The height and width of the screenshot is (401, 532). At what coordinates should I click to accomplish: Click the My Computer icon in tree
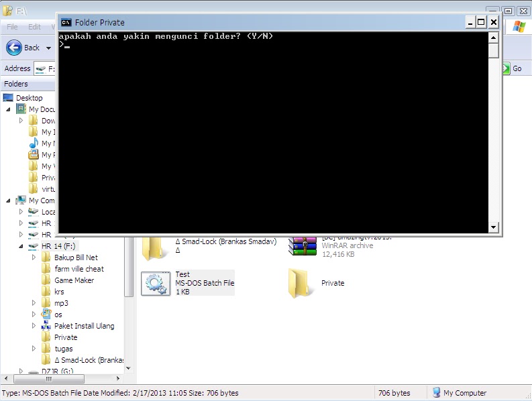point(21,200)
